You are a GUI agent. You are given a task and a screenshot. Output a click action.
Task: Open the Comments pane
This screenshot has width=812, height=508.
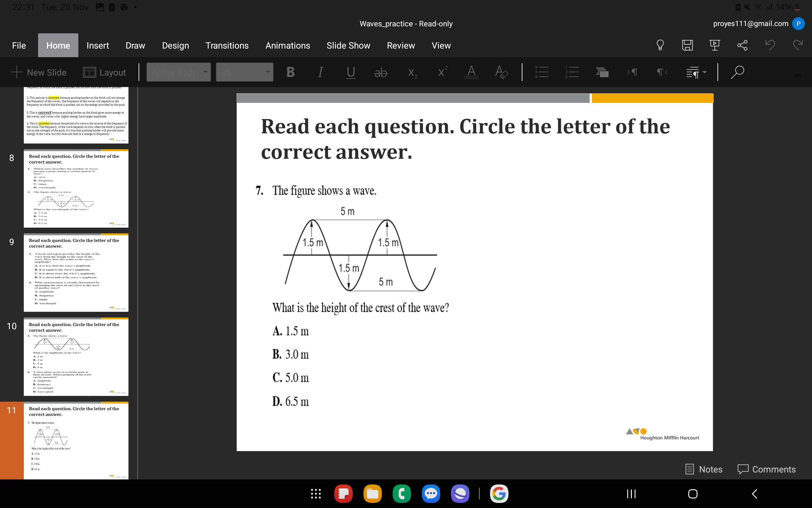click(x=766, y=469)
